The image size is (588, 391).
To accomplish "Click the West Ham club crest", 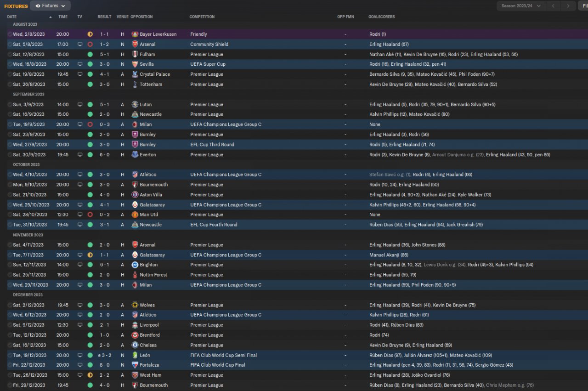I will pyautogui.click(x=135, y=375).
